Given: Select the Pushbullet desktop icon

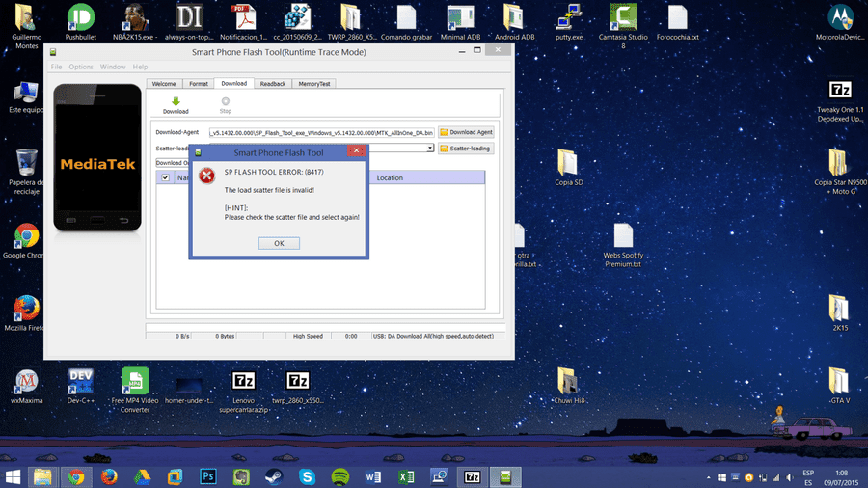Looking at the screenshot, I should 81,22.
